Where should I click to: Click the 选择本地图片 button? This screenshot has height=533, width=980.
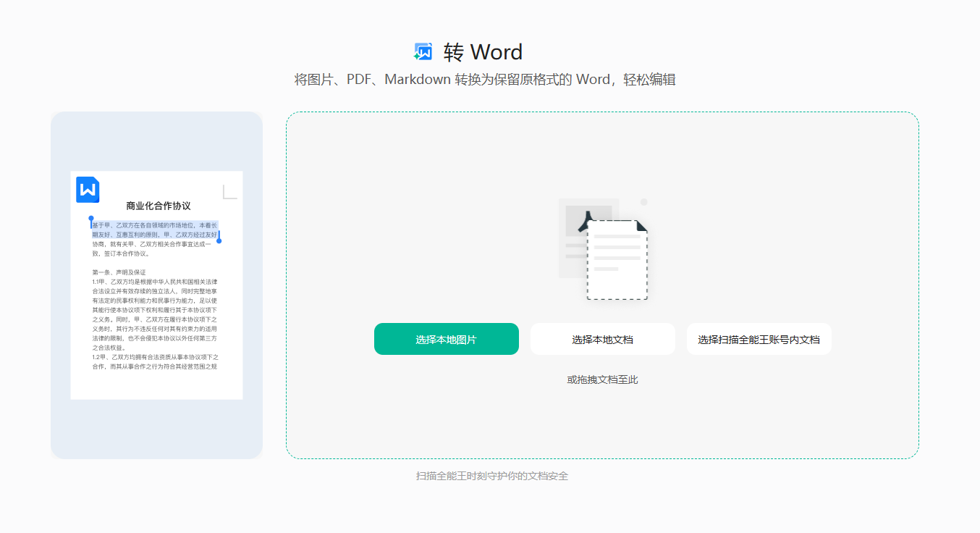[446, 339]
